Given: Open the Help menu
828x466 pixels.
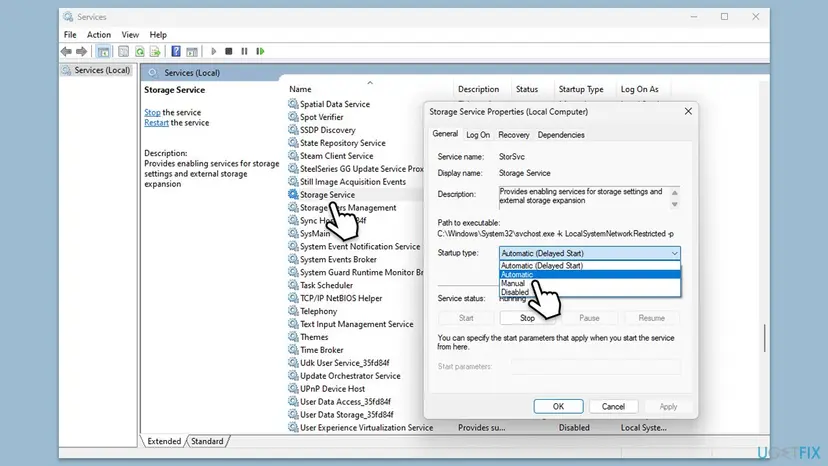Looking at the screenshot, I should 158,35.
